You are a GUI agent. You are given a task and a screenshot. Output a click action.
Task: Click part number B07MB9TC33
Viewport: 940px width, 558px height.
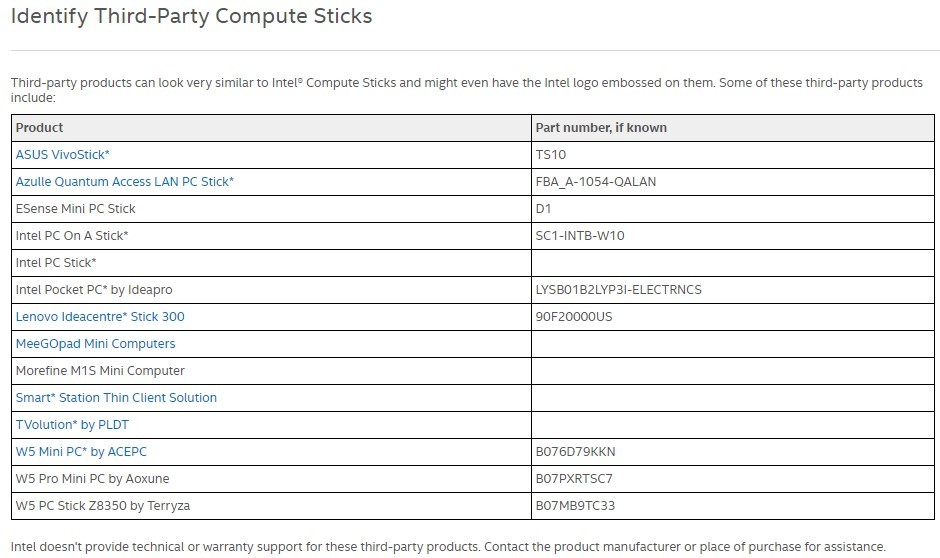(575, 506)
